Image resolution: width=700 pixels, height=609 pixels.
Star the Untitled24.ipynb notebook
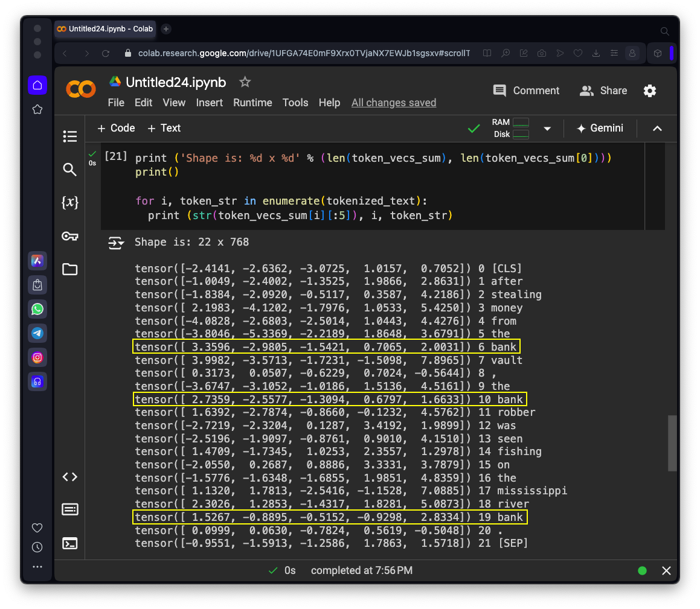(245, 81)
